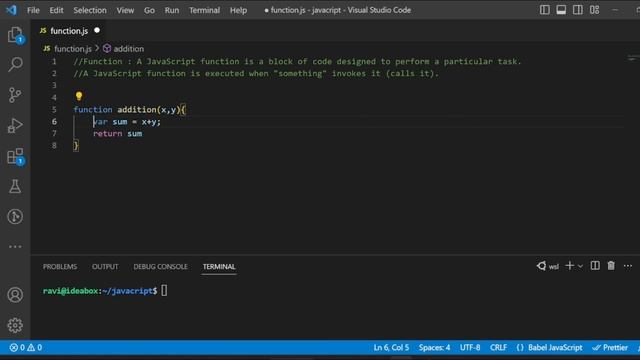
Task: Click function.js in the breadcrumb
Action: click(x=73, y=49)
